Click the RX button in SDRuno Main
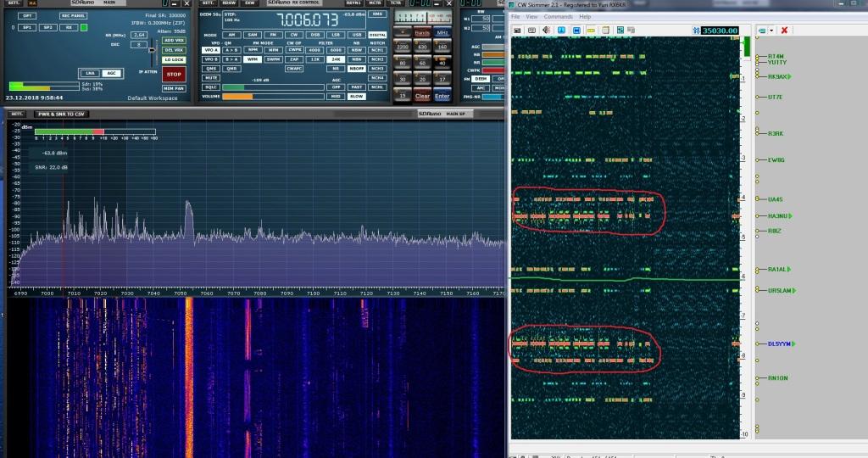 (69, 27)
